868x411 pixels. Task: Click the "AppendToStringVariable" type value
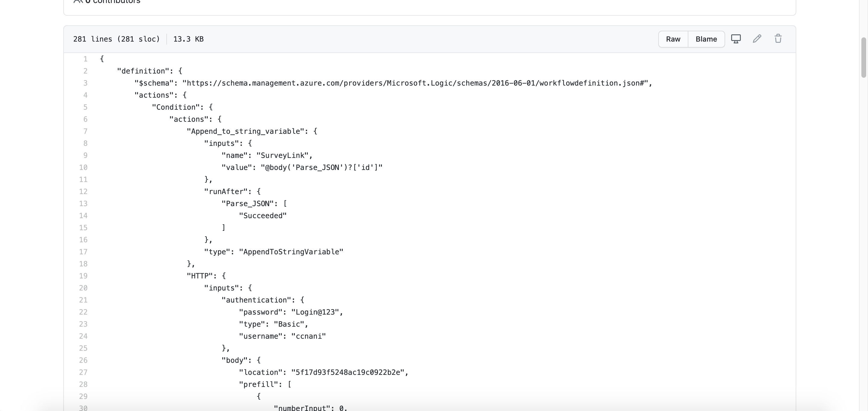pos(291,252)
